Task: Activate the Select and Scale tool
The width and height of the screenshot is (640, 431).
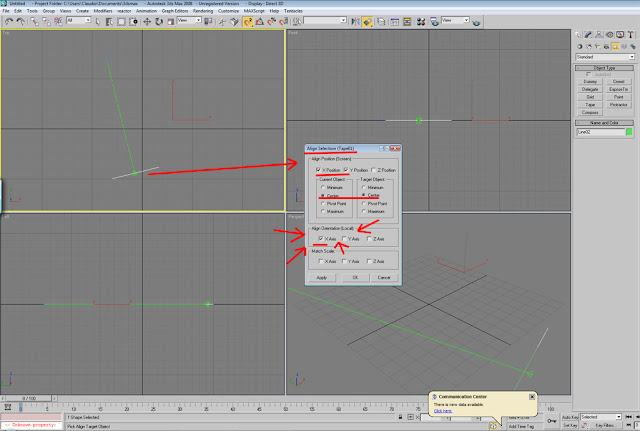Action: (171, 22)
